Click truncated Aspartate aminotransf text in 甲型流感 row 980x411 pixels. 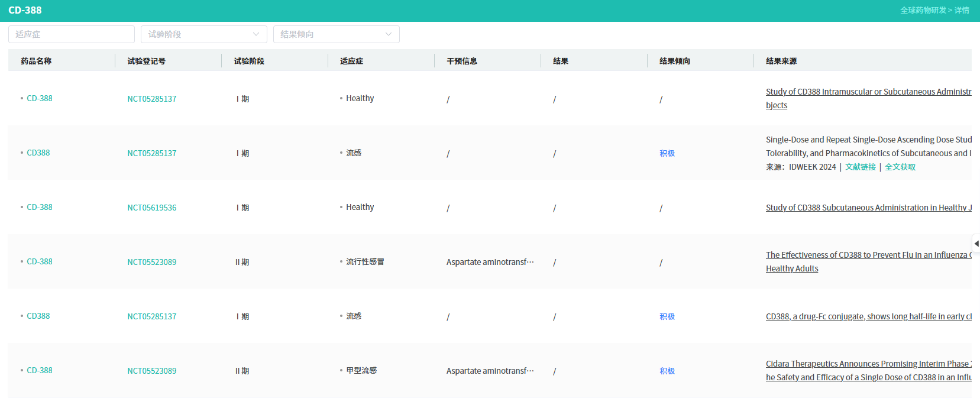click(x=490, y=371)
